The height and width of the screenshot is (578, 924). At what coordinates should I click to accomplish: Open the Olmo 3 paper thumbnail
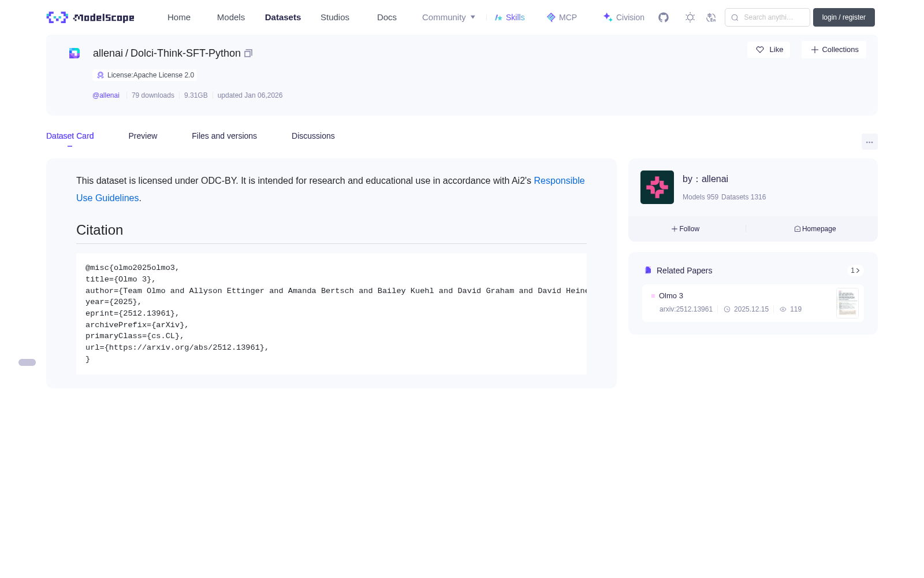click(x=847, y=303)
